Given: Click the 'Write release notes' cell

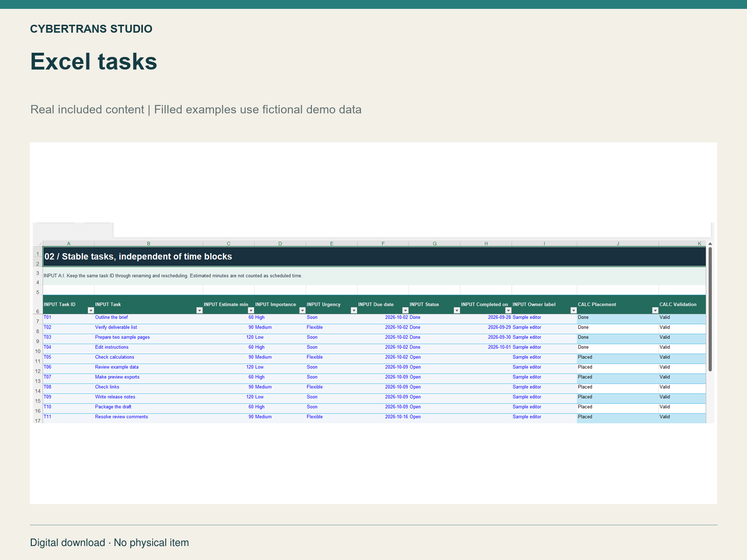Looking at the screenshot, I should pos(148,399).
